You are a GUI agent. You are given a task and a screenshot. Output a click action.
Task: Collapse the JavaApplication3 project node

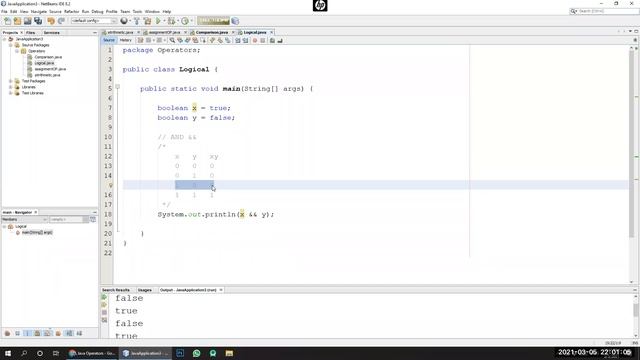[x=4, y=39]
